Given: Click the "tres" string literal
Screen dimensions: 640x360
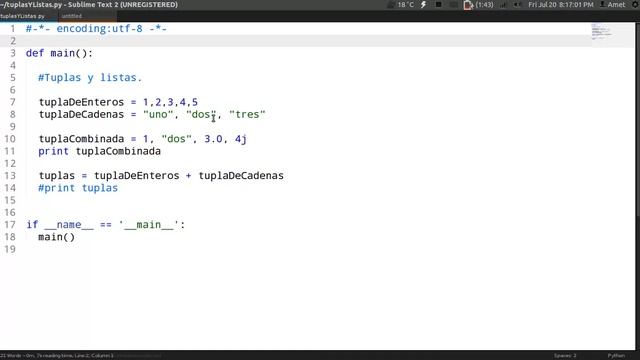Looking at the screenshot, I should coord(247,114).
